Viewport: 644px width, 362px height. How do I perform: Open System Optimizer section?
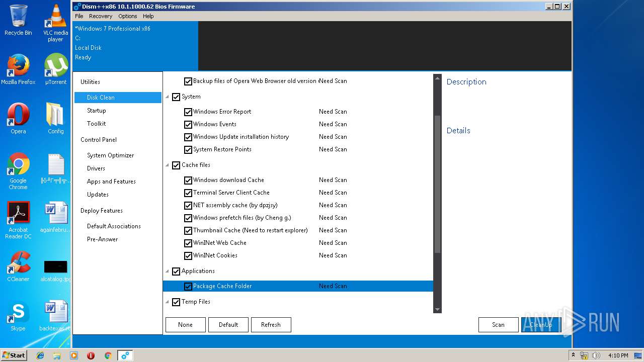[x=111, y=155]
